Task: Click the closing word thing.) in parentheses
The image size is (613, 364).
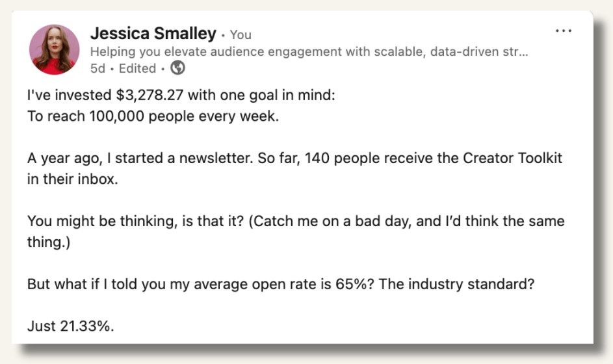Action: pos(49,242)
